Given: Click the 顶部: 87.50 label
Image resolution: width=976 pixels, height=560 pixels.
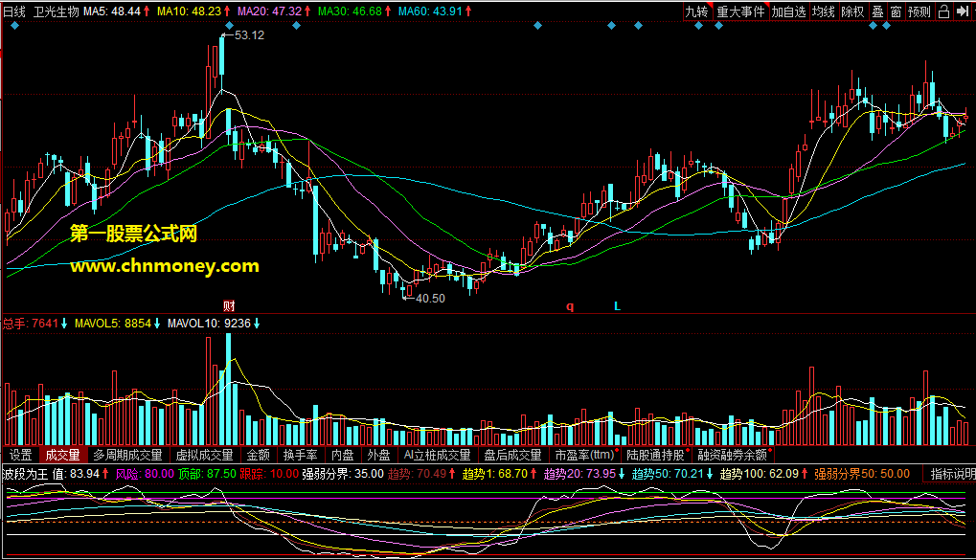Looking at the screenshot, I should click(x=207, y=474).
